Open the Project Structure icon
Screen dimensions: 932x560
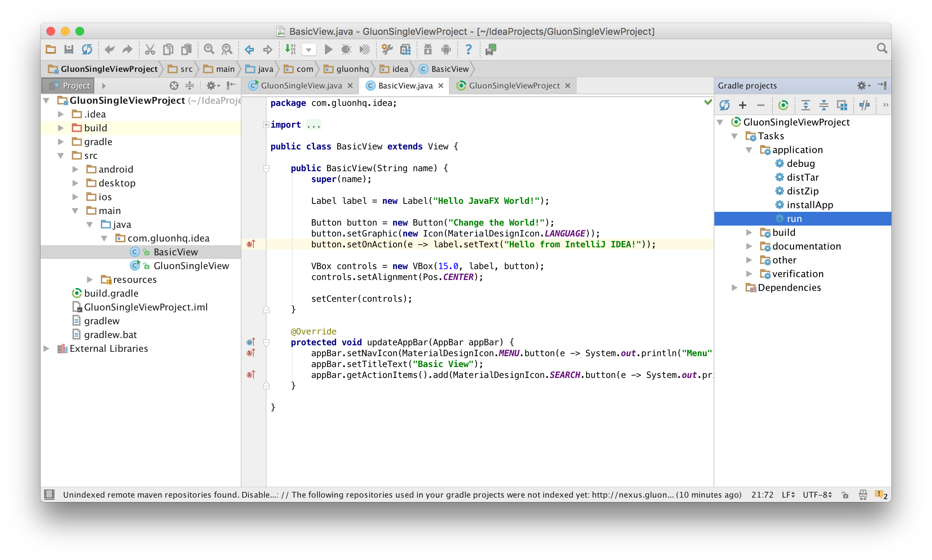(x=406, y=49)
